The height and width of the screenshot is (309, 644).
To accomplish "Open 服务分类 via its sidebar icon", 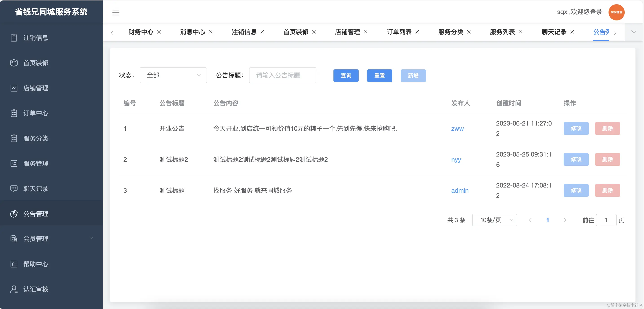I will coord(14,138).
